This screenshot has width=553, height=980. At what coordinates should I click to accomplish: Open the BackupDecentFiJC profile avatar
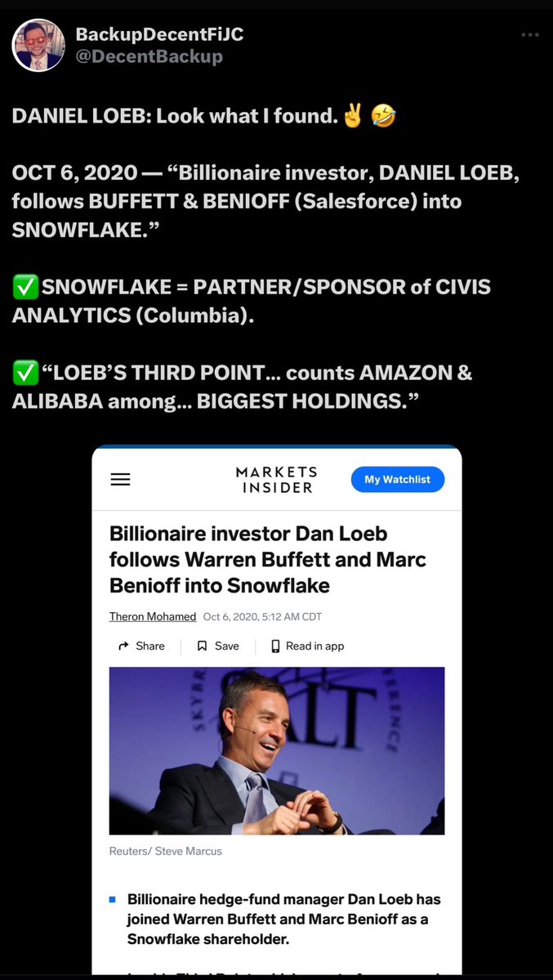coord(38,45)
